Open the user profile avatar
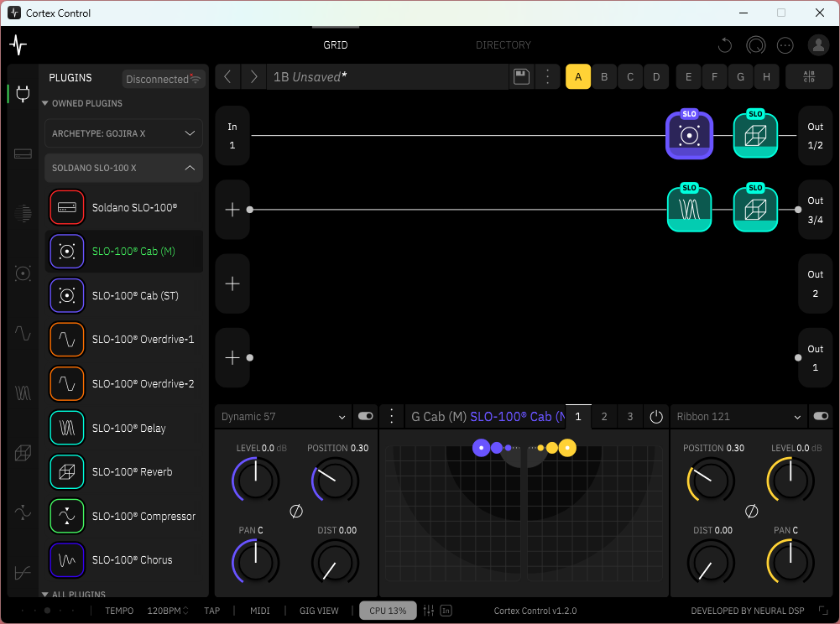Viewport: 840px width, 624px height. point(818,45)
